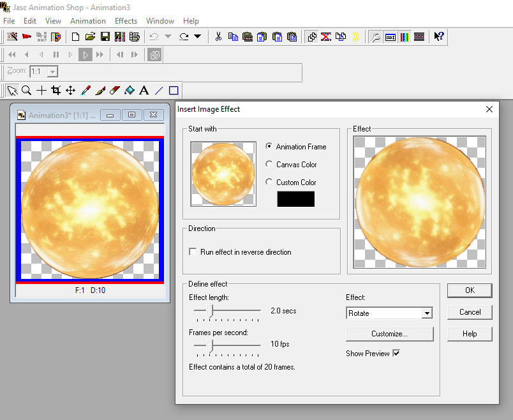This screenshot has height=420, width=513.
Task: Expand the redo history dropdown arrow
Action: 197,37
